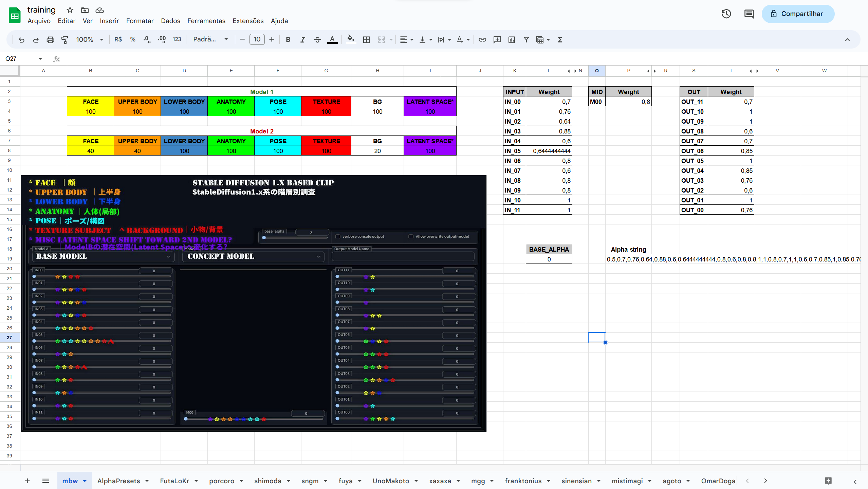Open the name box dropdown arrow
Screen dimensions: 868x489
40,59
